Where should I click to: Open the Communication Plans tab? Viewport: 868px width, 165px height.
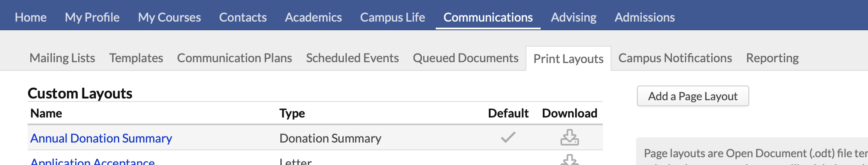click(234, 58)
